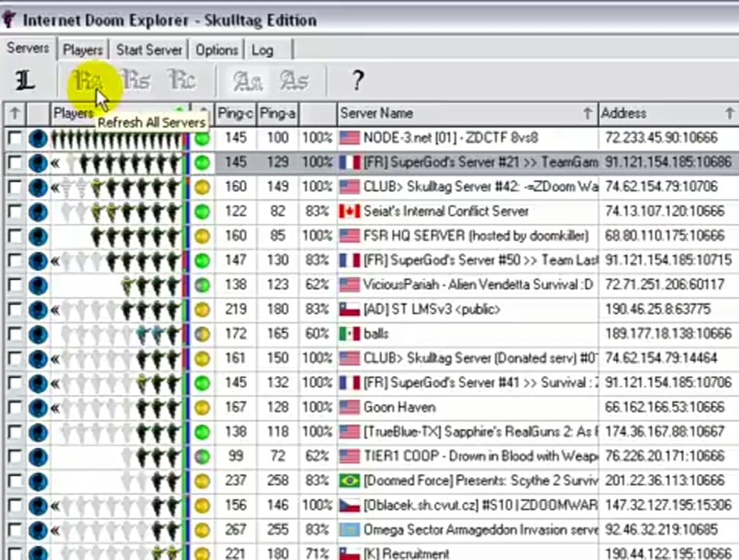Select the balls server name

[376, 334]
